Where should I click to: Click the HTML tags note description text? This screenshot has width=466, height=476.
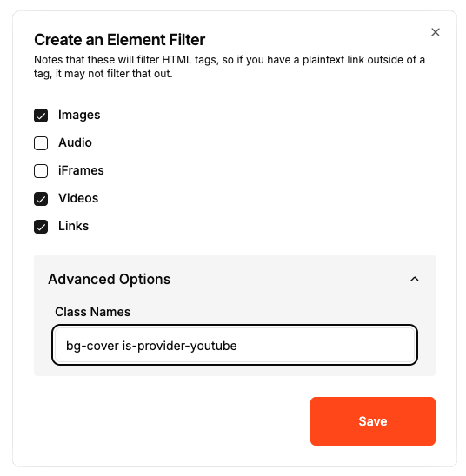click(230, 67)
